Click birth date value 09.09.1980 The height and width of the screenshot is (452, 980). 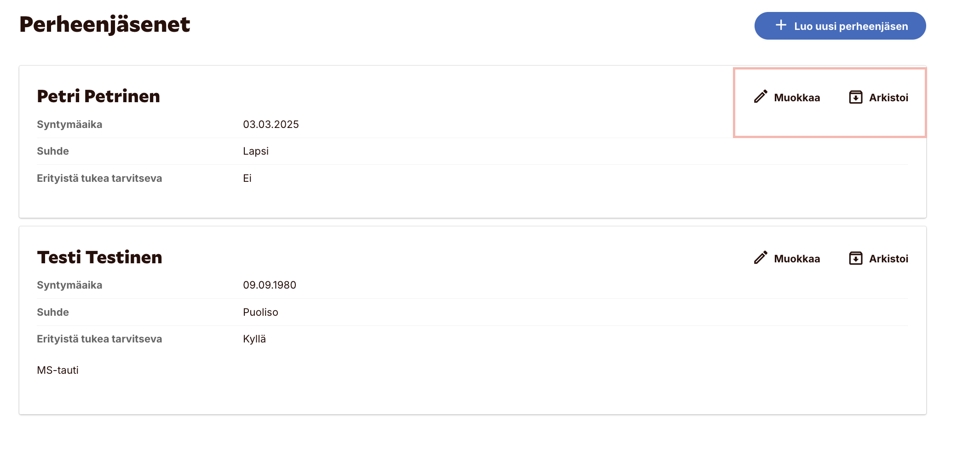[x=270, y=285]
